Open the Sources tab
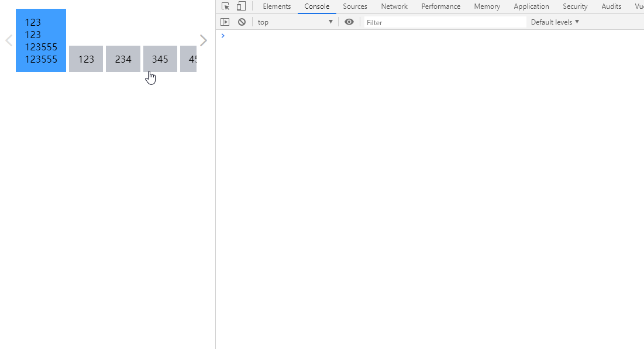Image resolution: width=644 pixels, height=349 pixels. (355, 6)
